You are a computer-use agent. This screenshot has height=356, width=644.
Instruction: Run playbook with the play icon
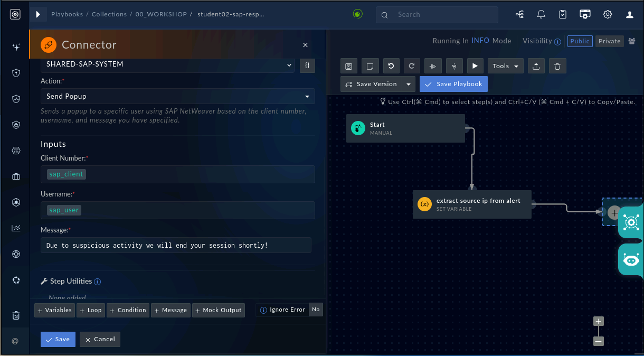click(x=475, y=66)
